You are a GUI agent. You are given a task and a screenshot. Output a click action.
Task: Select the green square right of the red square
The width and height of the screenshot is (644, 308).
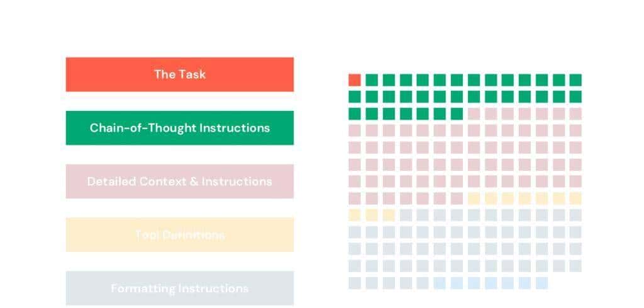[x=372, y=80]
